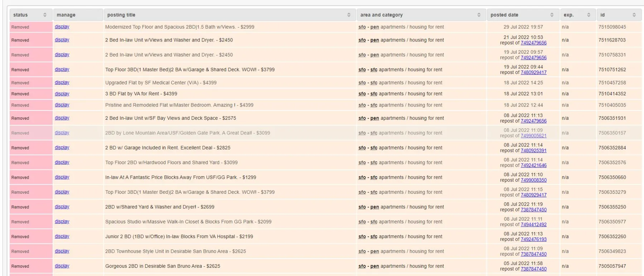The image size is (644, 276).
Task: Click the exp. column sort arrows
Action: [589, 15]
